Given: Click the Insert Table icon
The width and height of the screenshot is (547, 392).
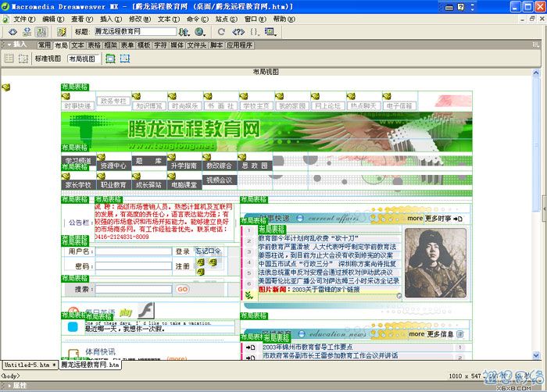Looking at the screenshot, I should (9, 59).
